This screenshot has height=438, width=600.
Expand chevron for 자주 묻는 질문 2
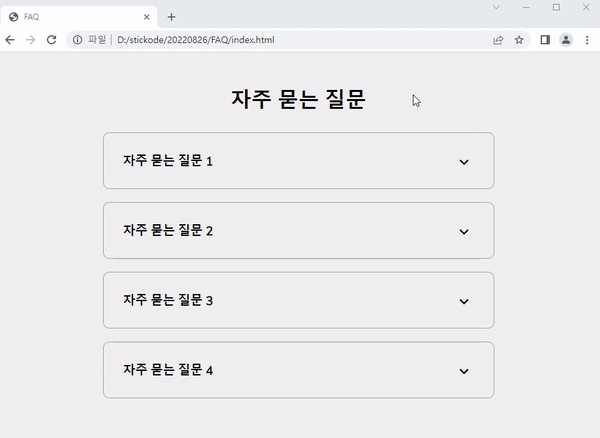click(x=464, y=231)
